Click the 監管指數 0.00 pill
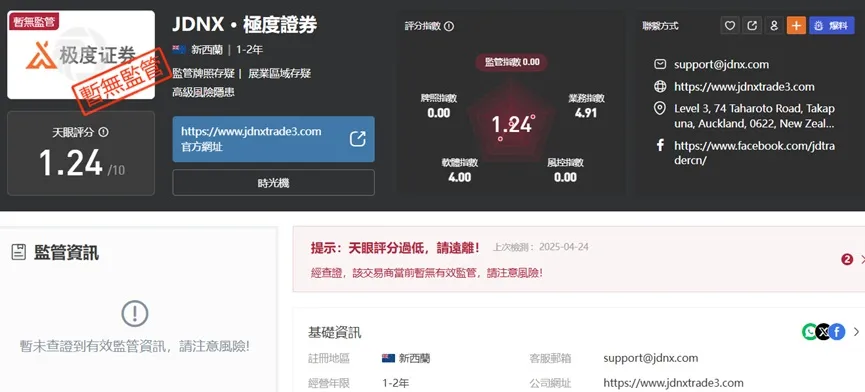Screen dimensions: 865x392 click(x=511, y=62)
